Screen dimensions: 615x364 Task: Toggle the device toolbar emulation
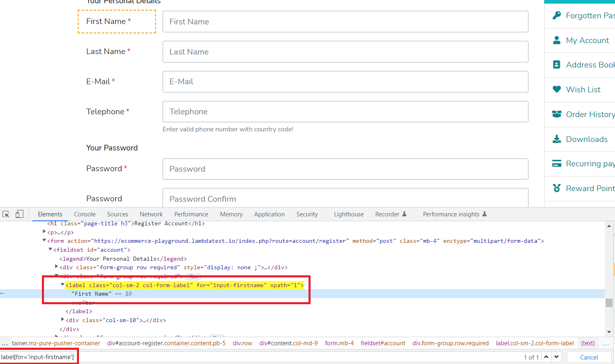point(19,214)
